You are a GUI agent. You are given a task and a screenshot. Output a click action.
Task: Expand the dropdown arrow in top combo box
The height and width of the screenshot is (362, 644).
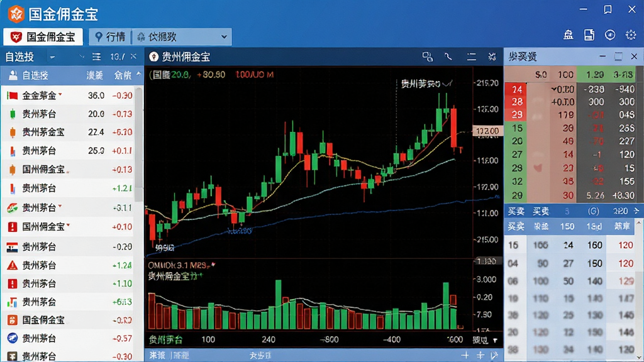(224, 37)
